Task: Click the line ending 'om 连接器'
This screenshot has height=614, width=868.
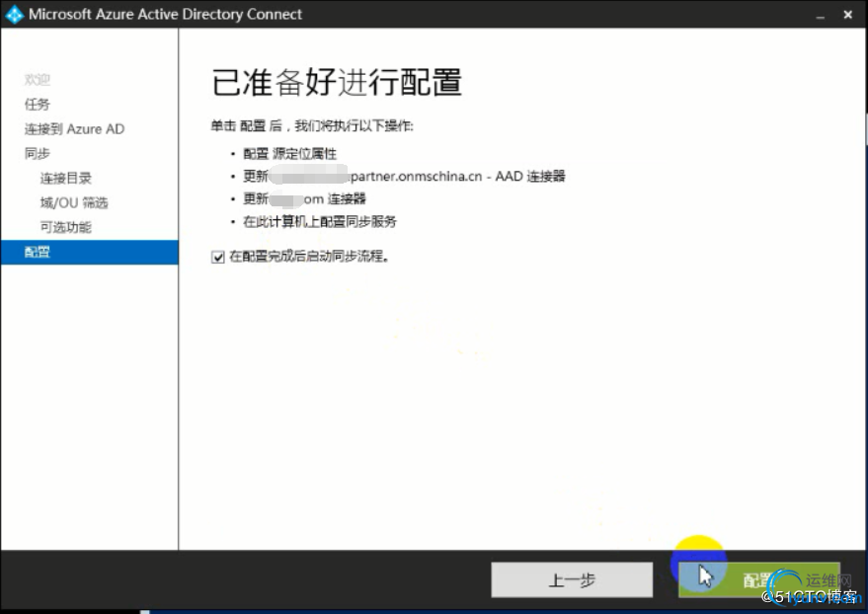Action: pos(304,199)
